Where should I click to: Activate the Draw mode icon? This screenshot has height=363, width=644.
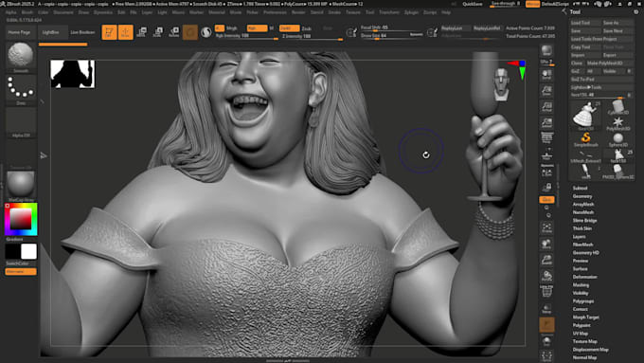tap(126, 32)
